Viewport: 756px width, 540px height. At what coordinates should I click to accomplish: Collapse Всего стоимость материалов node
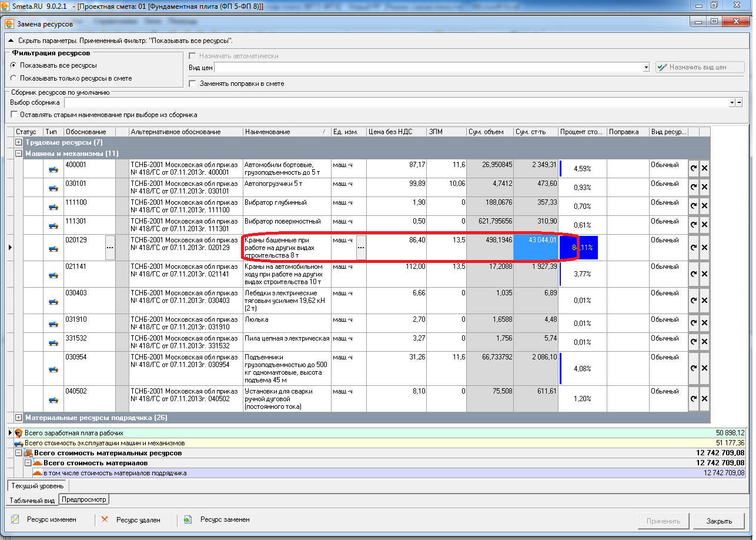click(28, 463)
